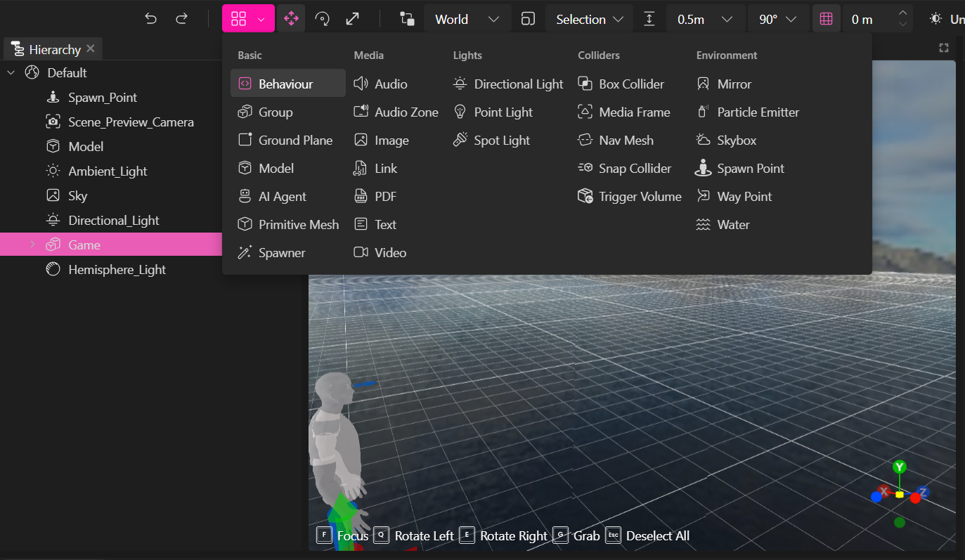965x560 pixels.
Task: Increase grid height with up stepper
Action: (903, 13)
